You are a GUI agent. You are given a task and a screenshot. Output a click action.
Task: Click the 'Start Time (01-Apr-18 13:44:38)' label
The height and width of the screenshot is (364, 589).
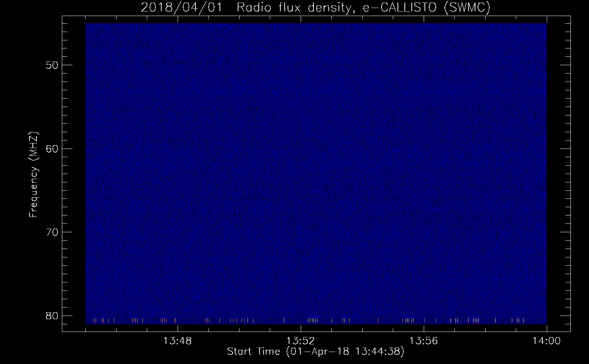(316, 352)
